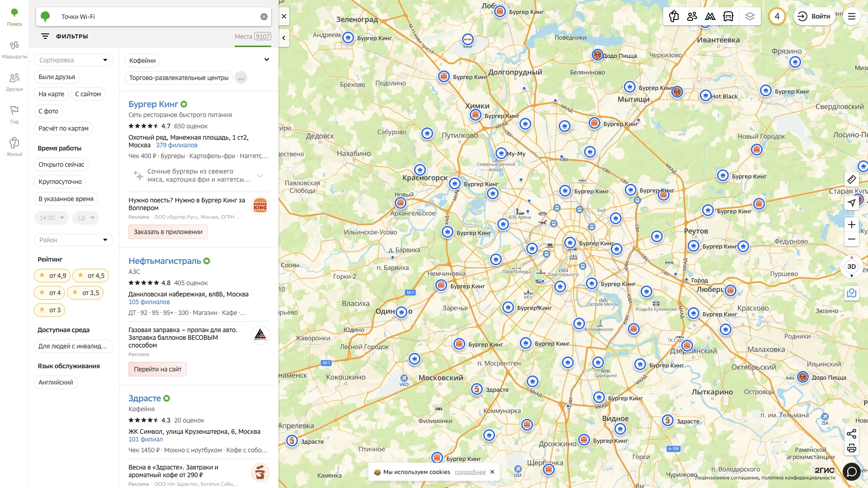Screen dimensions: 868x488
Task: Enable the Круглосуточно filter chip
Action: (x=60, y=182)
